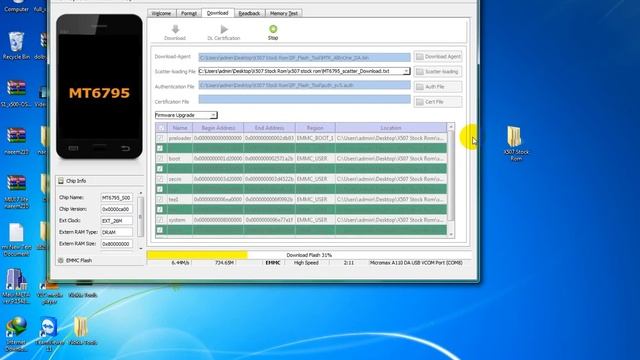Click the Chip Info scroll-down arrow
Image resolution: width=640 pixels, height=360 pixels.
click(141, 248)
